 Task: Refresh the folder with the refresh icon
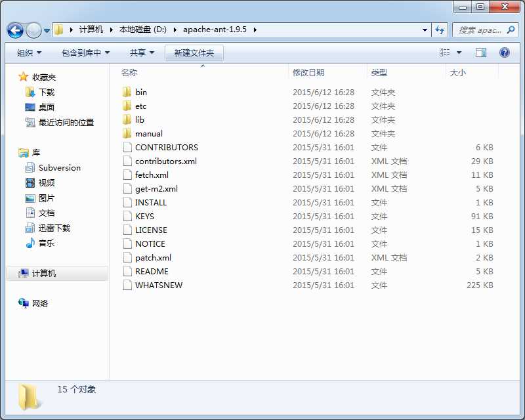440,30
